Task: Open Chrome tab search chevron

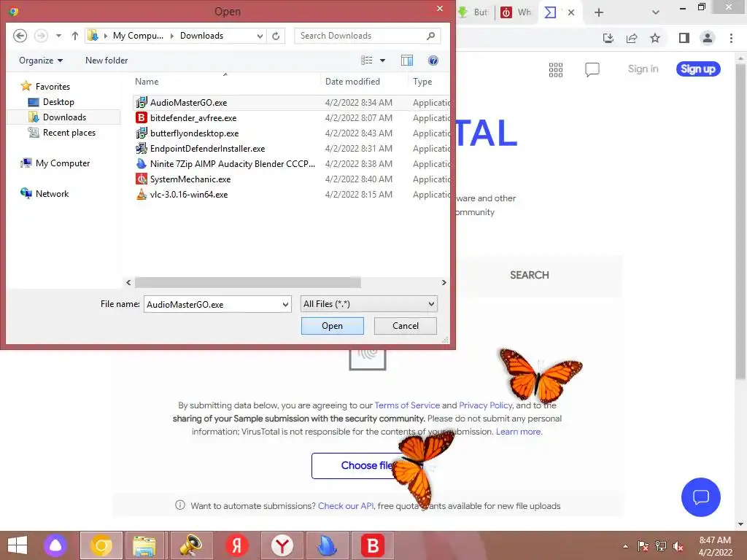Action: tap(656, 12)
